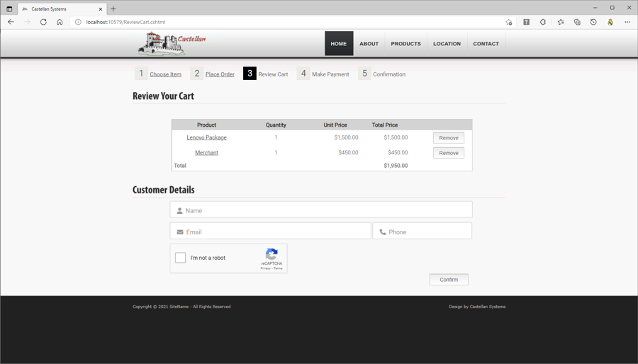
Task: Open the LOCATION navigation item
Action: point(447,43)
